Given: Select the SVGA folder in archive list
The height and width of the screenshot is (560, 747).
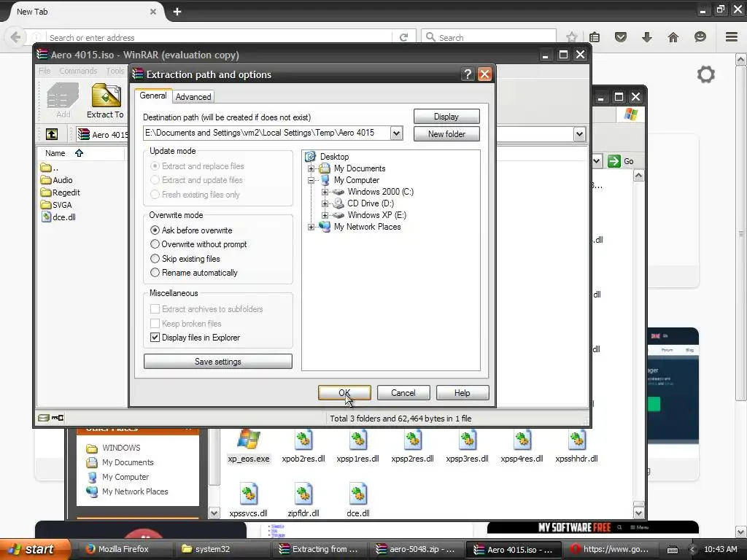Looking at the screenshot, I should click(56, 205).
